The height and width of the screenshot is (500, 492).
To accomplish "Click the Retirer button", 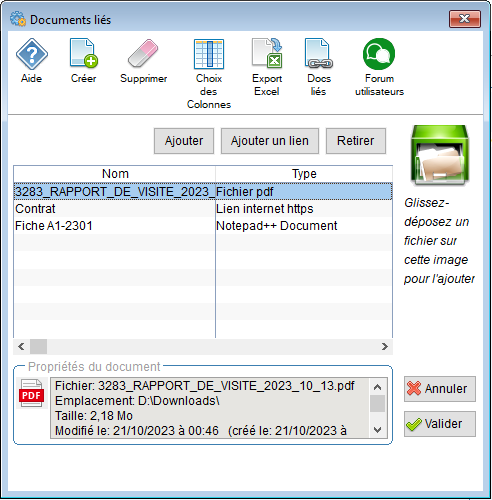I will click(356, 141).
